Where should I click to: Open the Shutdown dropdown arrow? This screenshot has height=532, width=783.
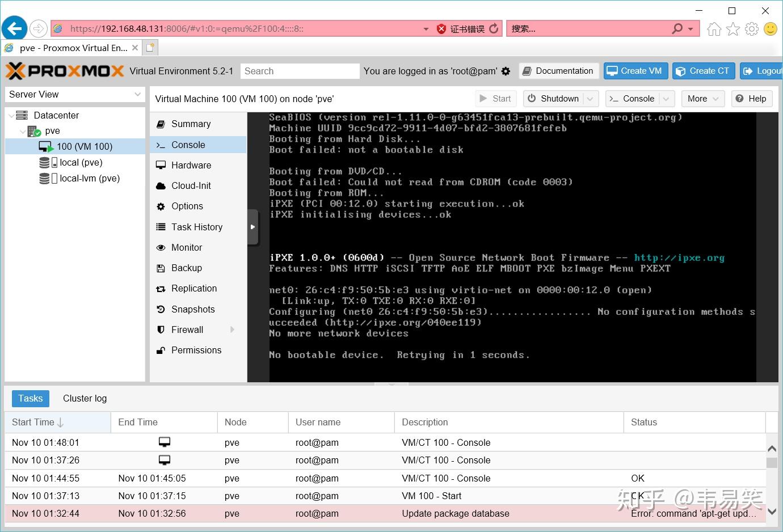[x=591, y=99]
